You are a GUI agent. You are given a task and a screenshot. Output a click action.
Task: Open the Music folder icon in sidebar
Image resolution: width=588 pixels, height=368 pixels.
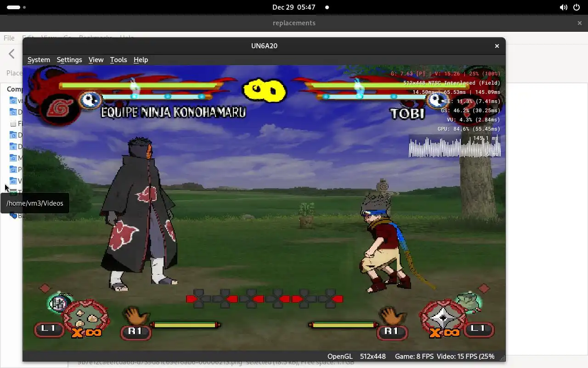coord(13,158)
